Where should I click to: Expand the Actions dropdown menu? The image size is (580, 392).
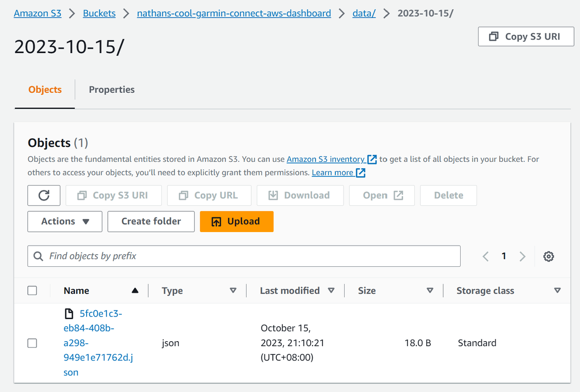click(65, 221)
